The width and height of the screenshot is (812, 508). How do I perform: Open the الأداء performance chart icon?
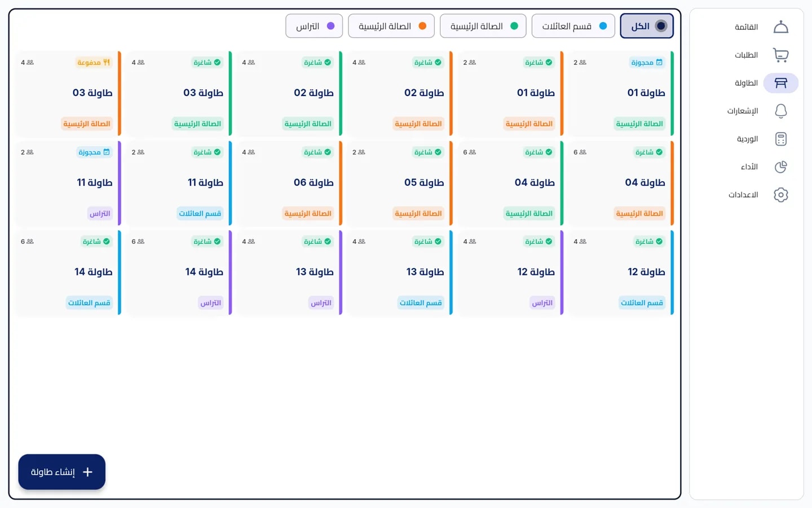coord(780,167)
